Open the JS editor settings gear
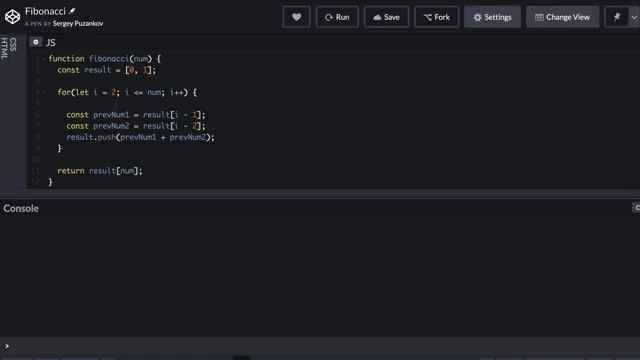This screenshot has height=360, width=640. 36,42
